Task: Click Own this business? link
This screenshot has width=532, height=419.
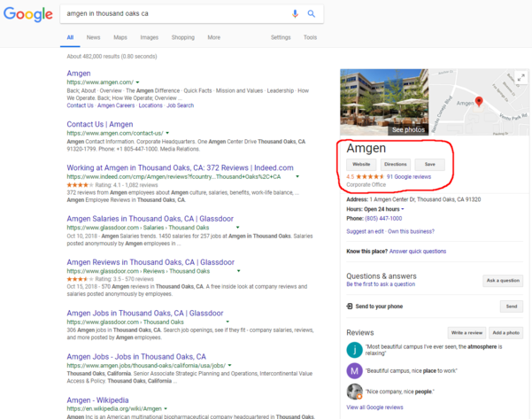Action: click(x=411, y=231)
